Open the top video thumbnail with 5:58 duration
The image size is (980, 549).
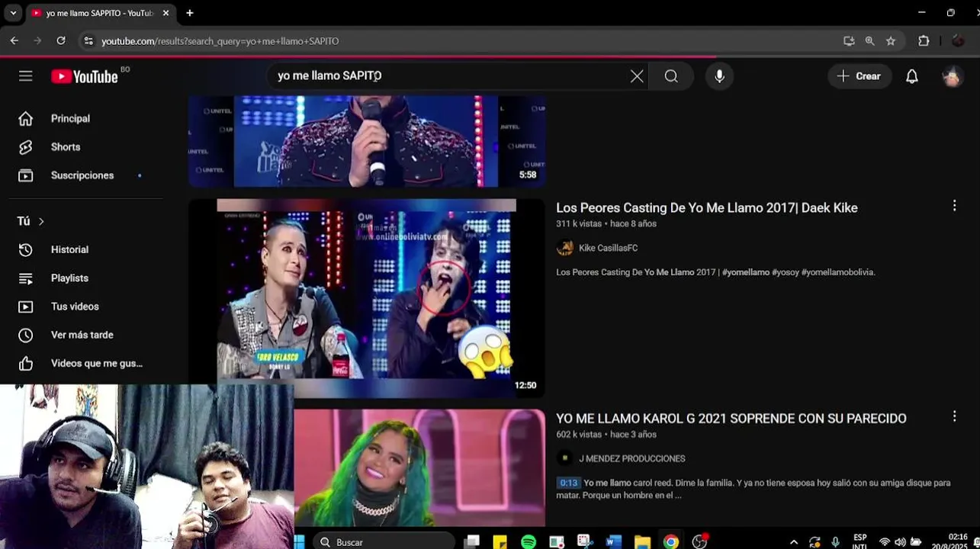367,141
